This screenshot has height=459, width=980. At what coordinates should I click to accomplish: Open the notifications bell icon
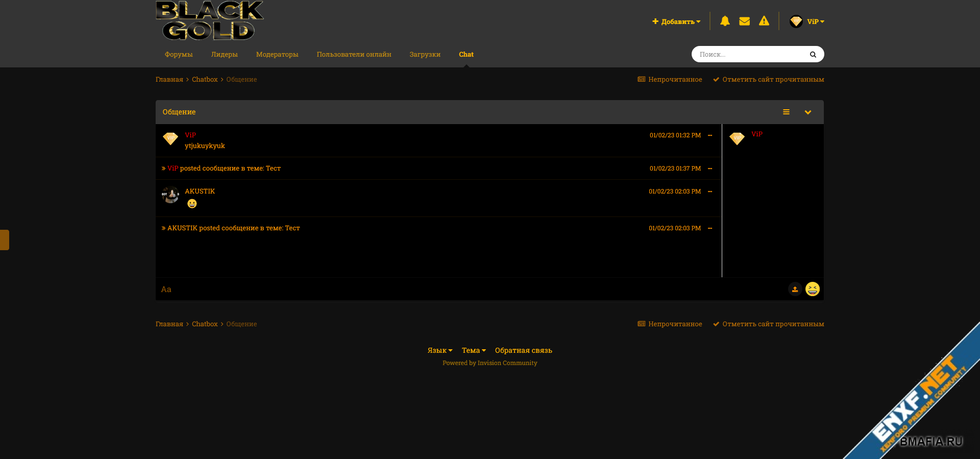725,21
